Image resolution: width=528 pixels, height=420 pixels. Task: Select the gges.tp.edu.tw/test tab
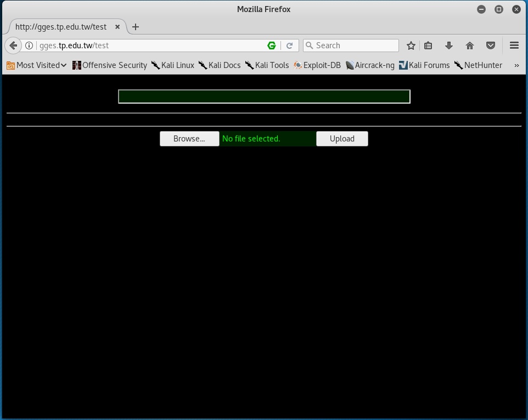[x=61, y=27]
